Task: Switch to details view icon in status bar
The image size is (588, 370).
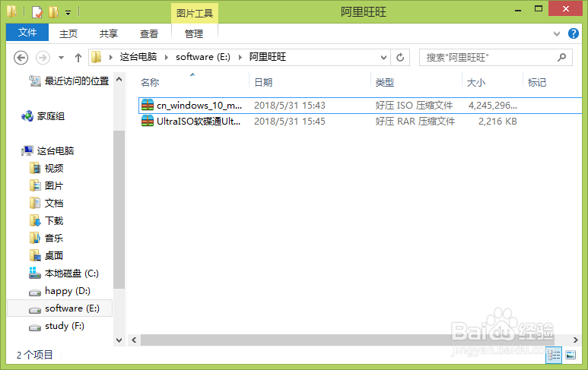Action: tap(554, 355)
